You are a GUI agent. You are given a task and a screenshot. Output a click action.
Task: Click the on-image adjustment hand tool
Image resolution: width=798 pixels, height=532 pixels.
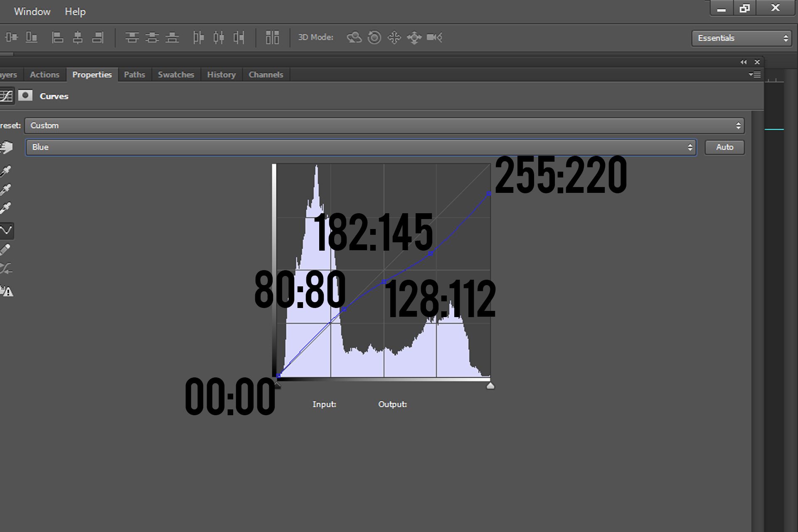(7, 147)
